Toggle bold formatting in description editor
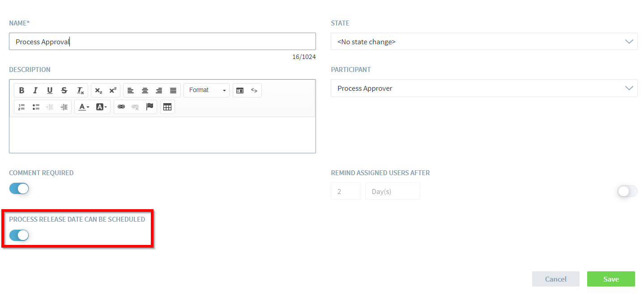This screenshot has width=644, height=295. [x=21, y=90]
